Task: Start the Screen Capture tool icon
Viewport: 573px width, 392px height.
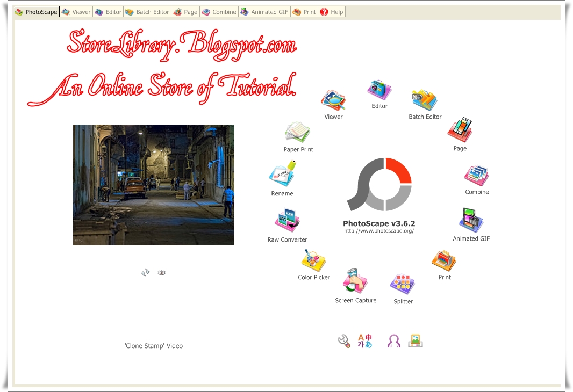Action: point(355,281)
